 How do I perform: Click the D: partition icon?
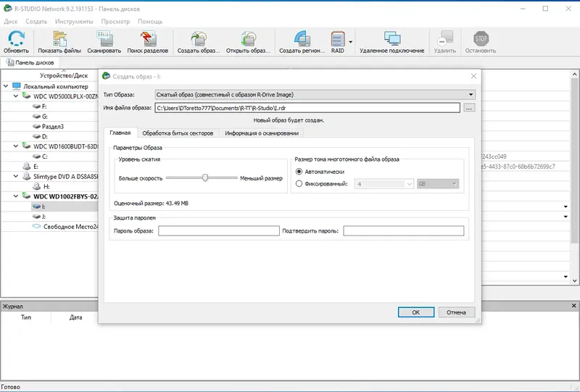(x=36, y=136)
